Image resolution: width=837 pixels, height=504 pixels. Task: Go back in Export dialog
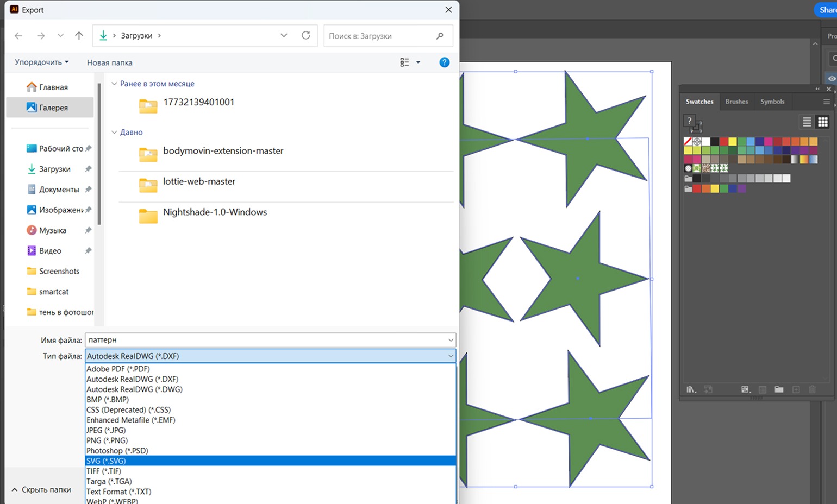pos(18,36)
